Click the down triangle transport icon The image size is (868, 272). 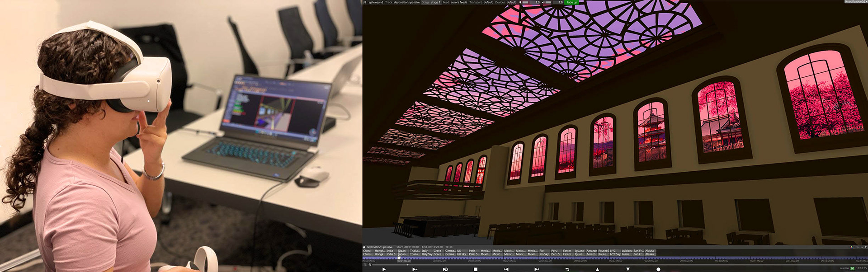click(x=628, y=269)
